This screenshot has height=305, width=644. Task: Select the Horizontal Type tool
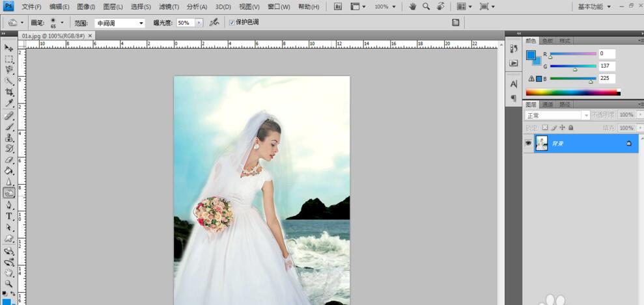9,216
